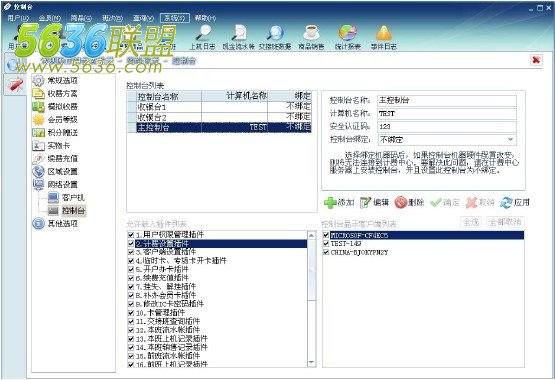555x380 pixels.
Task: Open the 用户(U) menu
Action: (18, 18)
